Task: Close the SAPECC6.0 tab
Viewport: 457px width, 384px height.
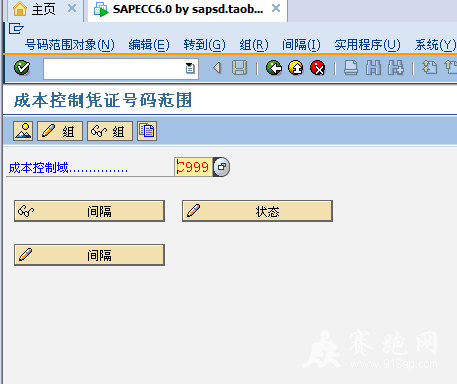Action: tap(276, 8)
